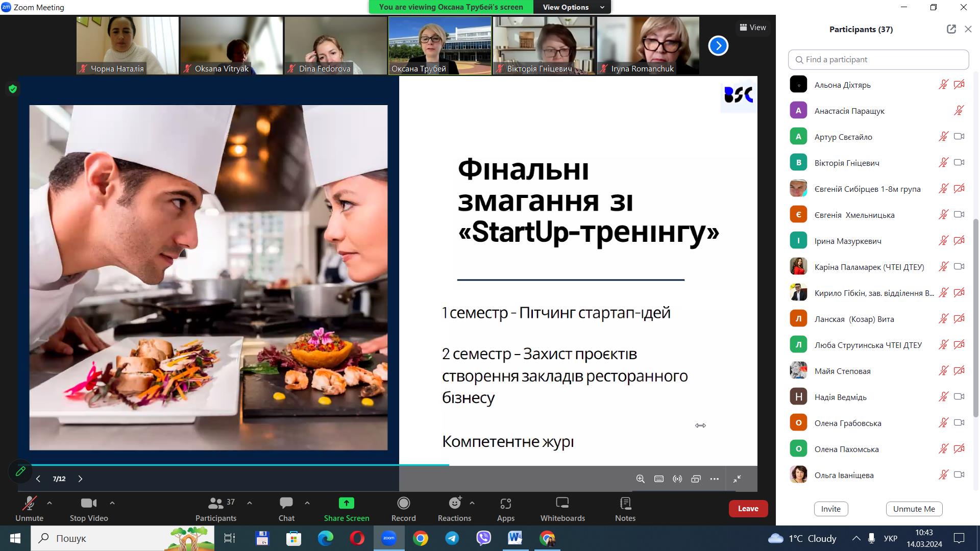Open the Notes icon
The image size is (980, 551).
pos(625,504)
